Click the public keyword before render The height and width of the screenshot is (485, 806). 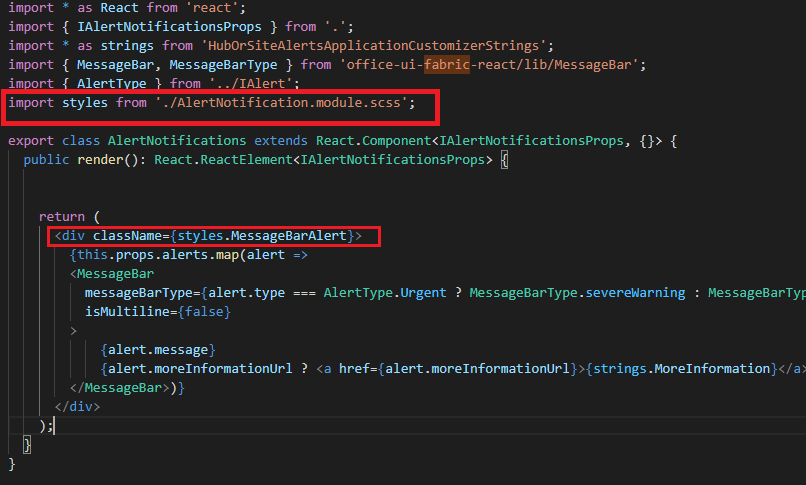46,160
